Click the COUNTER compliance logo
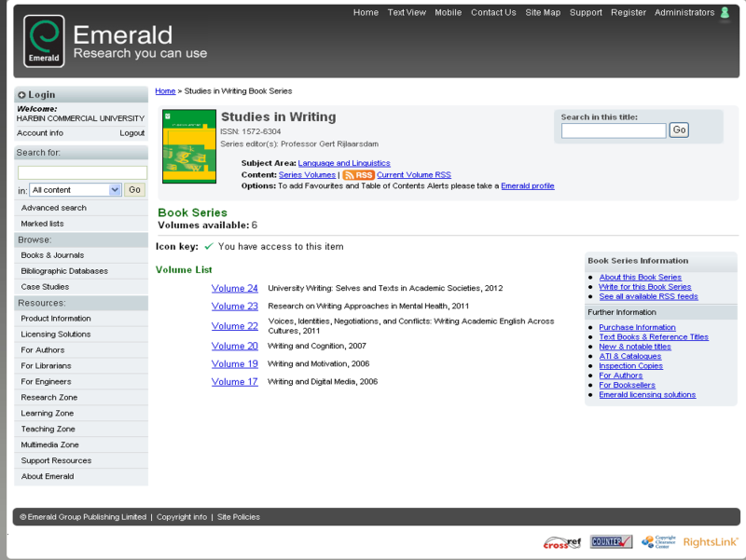 point(612,541)
